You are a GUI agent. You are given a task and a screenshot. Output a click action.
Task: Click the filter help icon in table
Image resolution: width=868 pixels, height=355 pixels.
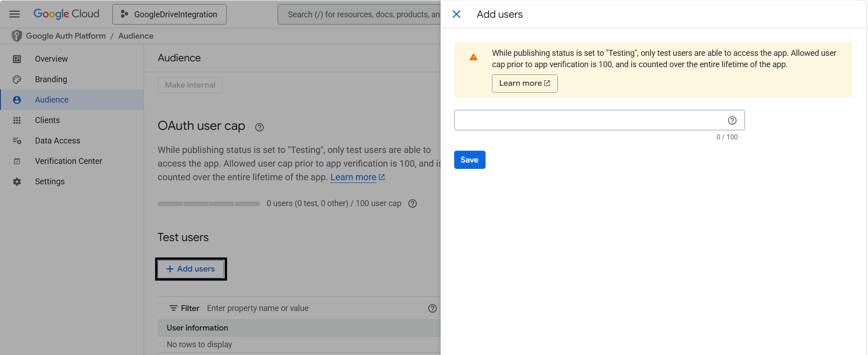point(432,308)
